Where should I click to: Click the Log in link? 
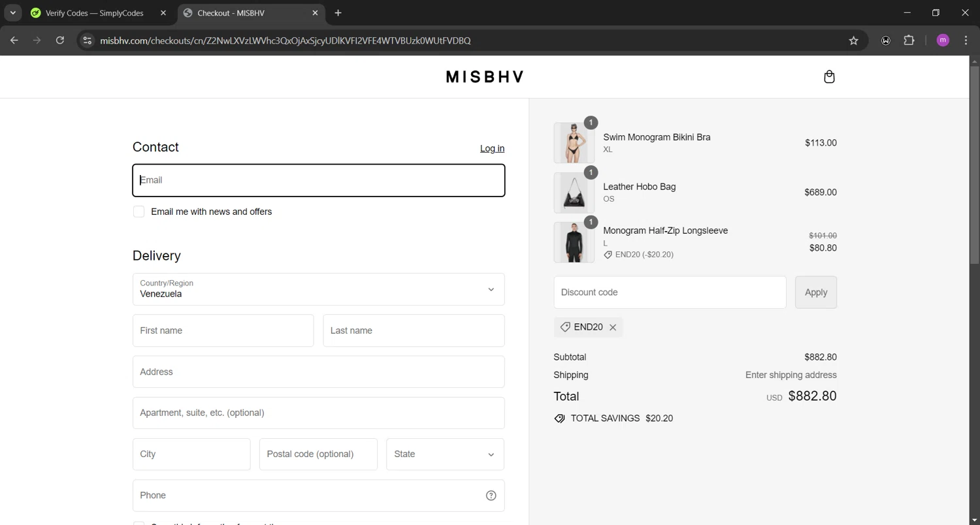tap(492, 149)
